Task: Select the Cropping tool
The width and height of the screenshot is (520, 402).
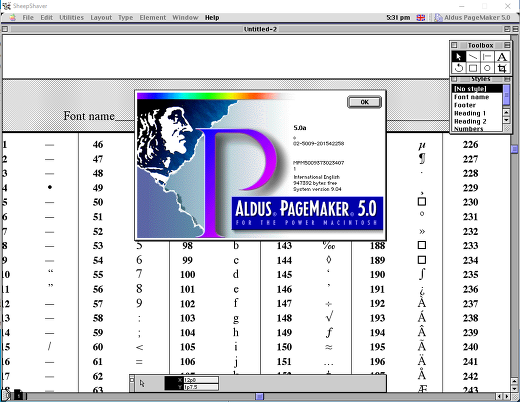Action: (502, 68)
